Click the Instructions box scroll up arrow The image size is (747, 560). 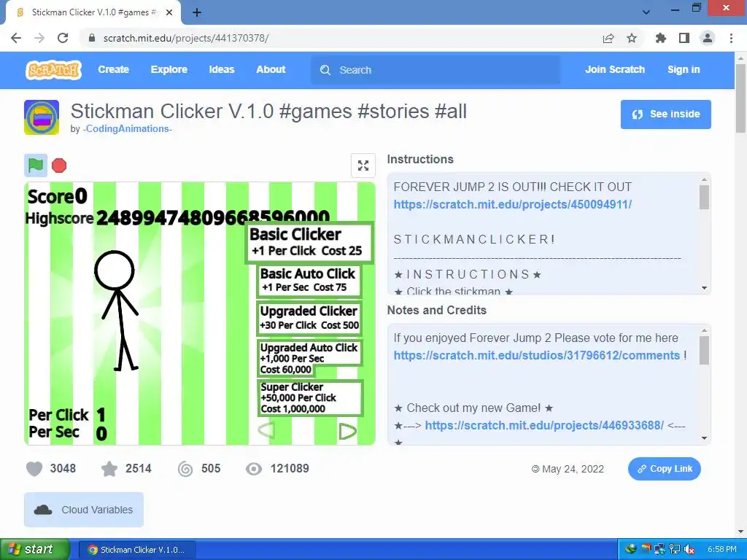pos(704,179)
